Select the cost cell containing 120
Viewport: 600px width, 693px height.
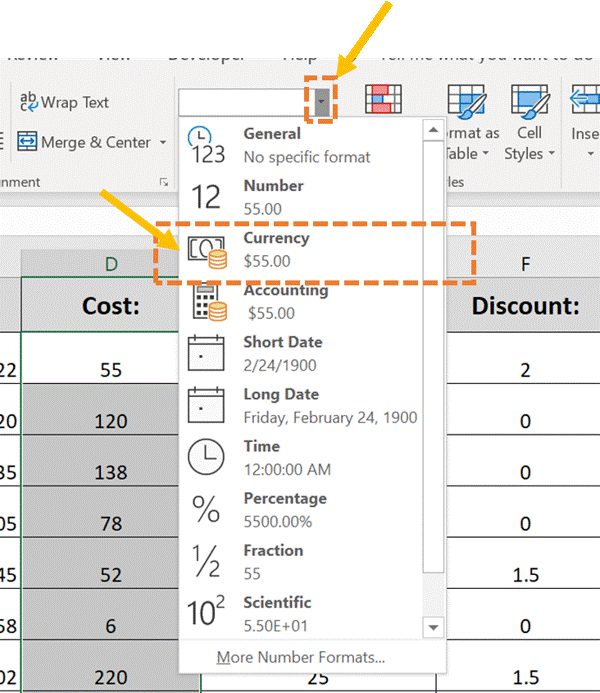tap(100, 410)
